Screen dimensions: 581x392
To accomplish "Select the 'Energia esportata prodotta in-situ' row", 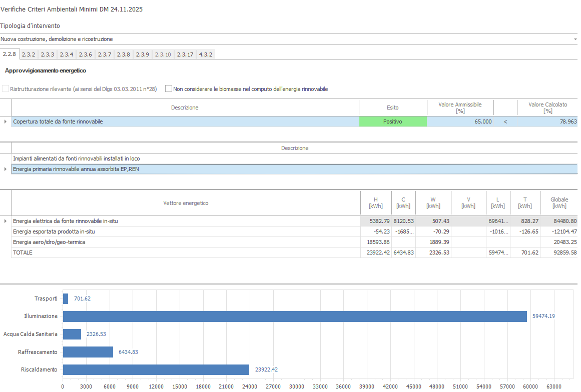I will [x=54, y=231].
